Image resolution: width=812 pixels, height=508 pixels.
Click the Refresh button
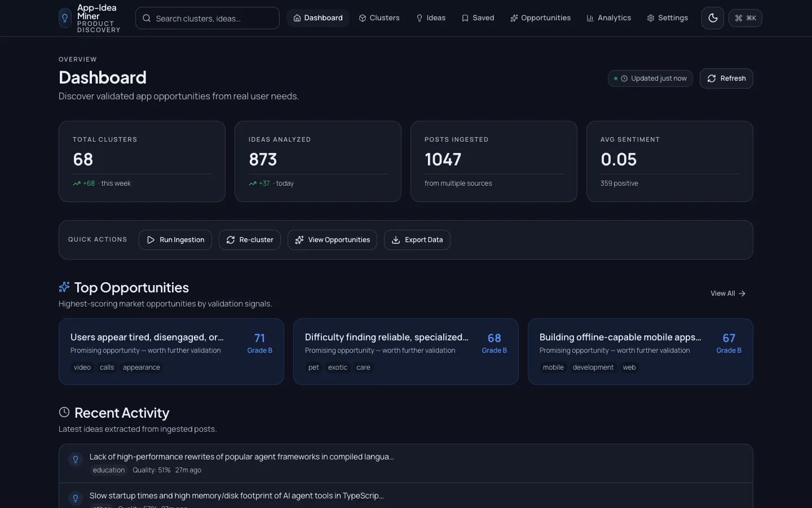click(x=726, y=78)
